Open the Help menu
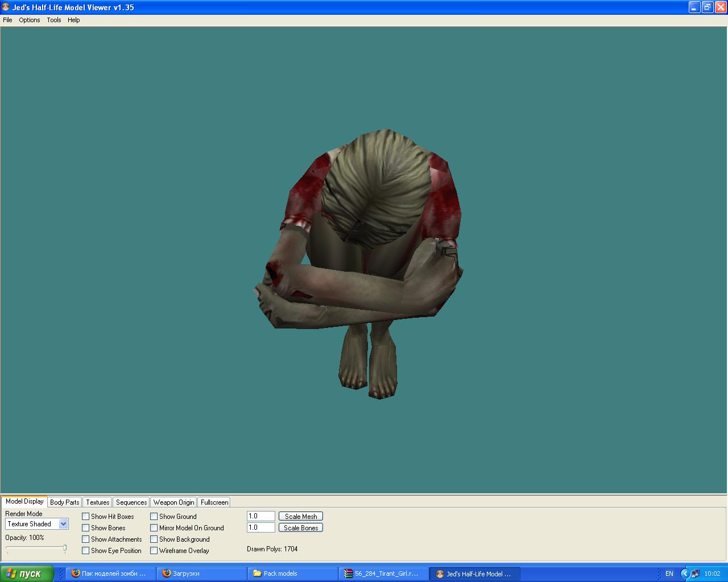 [x=74, y=20]
